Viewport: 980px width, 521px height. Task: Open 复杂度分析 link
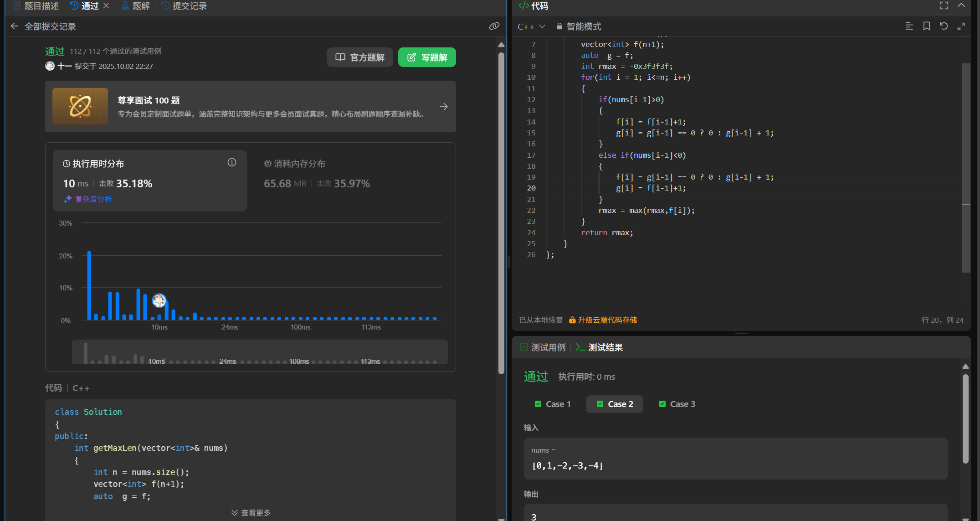pyautogui.click(x=93, y=199)
